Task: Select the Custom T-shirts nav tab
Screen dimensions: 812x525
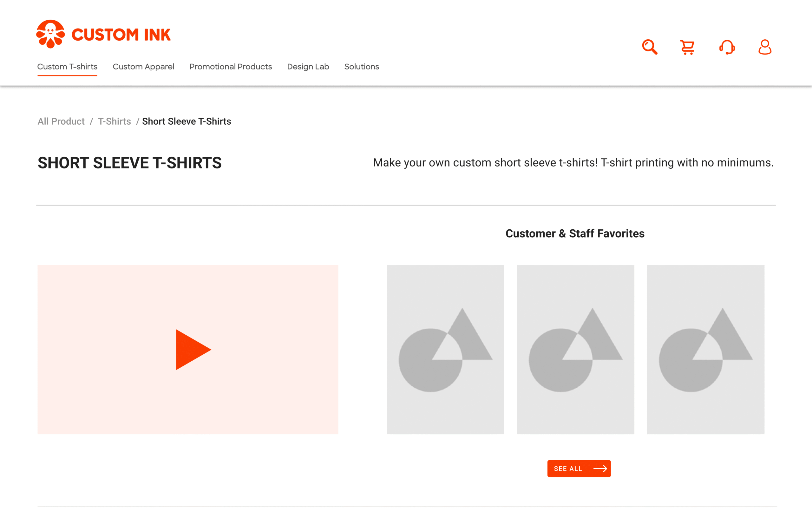Action: 67,67
